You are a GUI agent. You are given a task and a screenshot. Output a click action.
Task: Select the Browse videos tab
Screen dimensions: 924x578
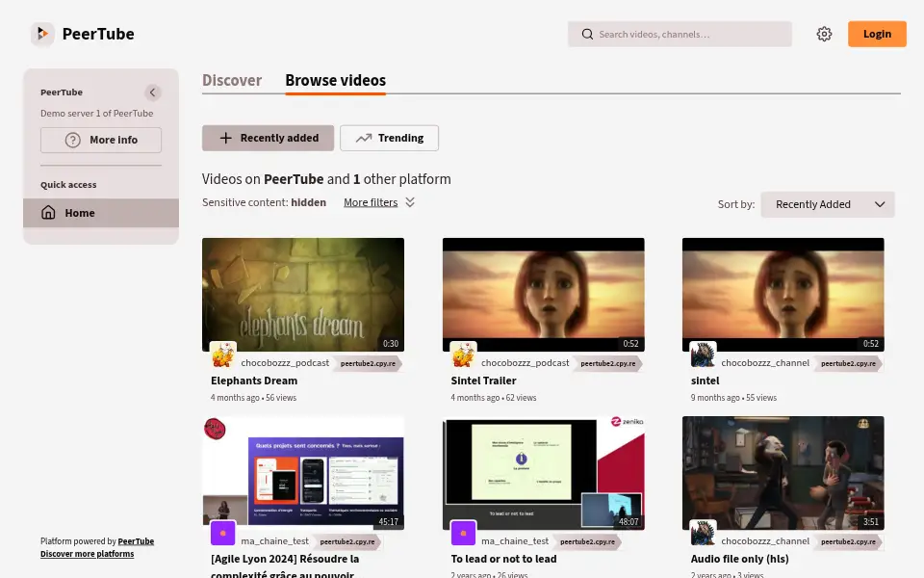click(335, 80)
